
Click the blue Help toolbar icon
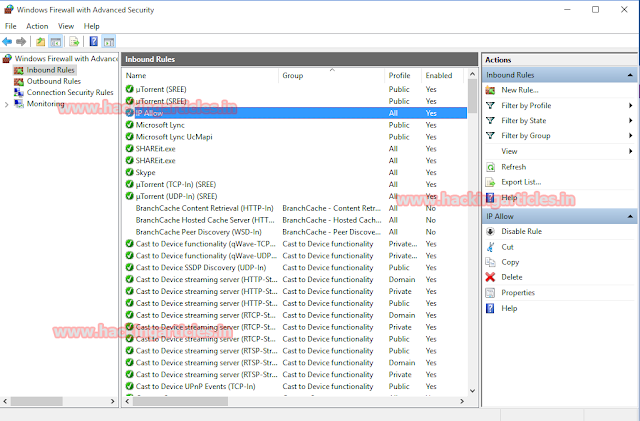pos(93,41)
